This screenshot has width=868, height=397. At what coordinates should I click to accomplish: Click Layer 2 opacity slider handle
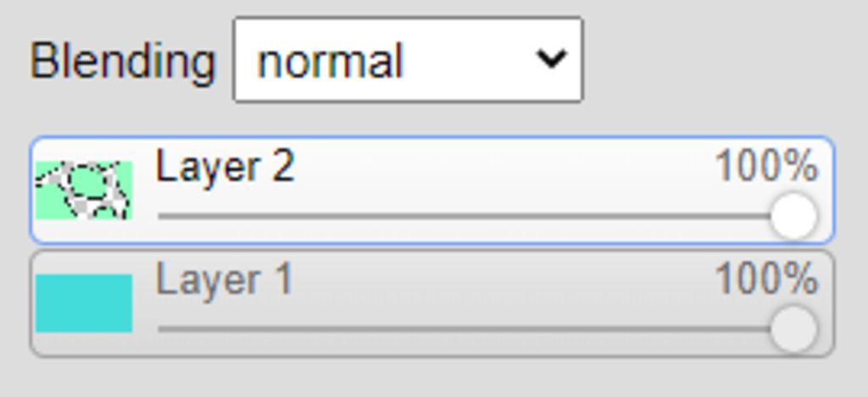pyautogui.click(x=793, y=216)
